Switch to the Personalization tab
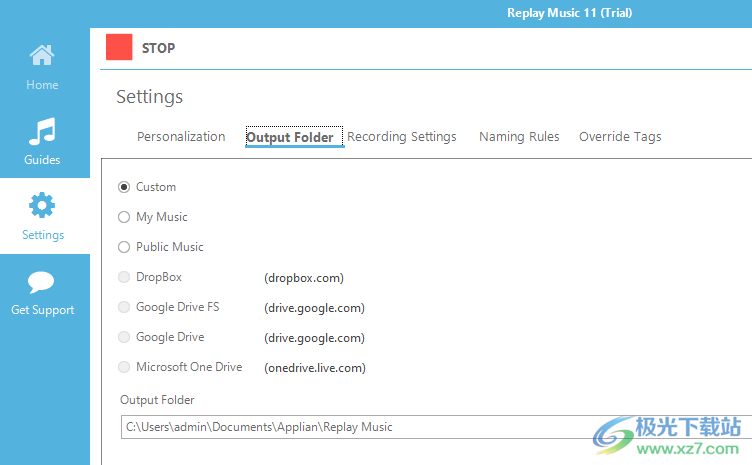The image size is (752, 465). pos(181,137)
